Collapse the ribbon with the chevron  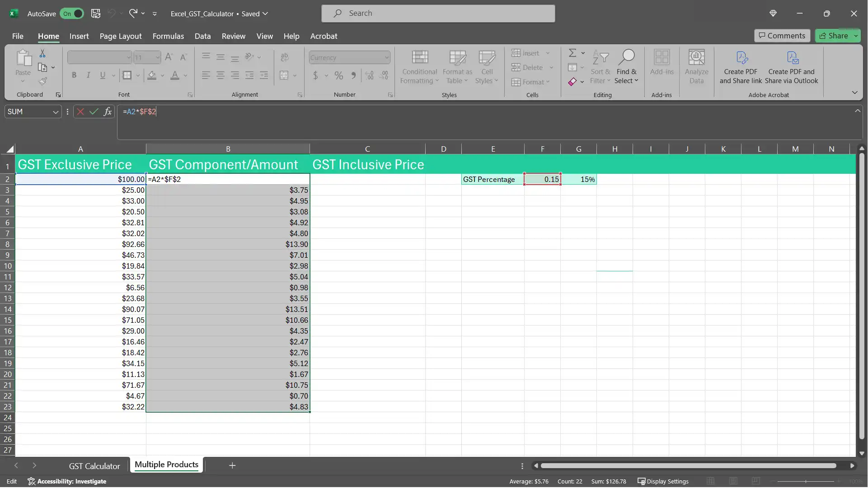854,93
